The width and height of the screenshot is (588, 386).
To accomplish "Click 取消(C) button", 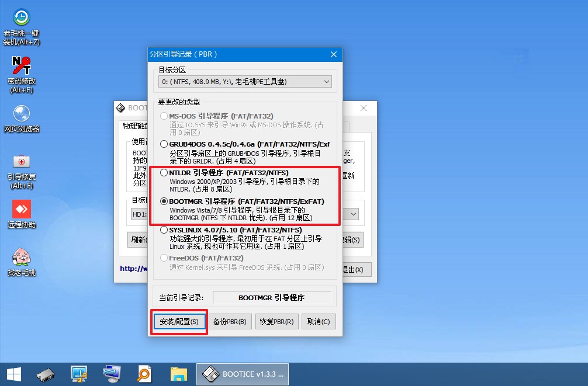I will tap(319, 322).
